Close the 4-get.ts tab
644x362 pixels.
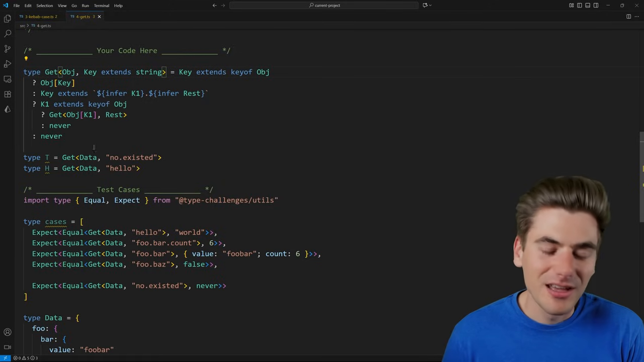[x=99, y=17]
